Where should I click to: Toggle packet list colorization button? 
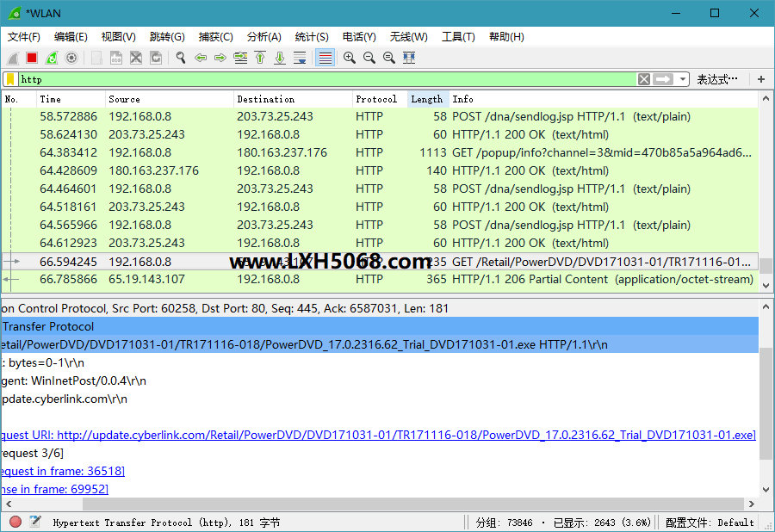[325, 58]
